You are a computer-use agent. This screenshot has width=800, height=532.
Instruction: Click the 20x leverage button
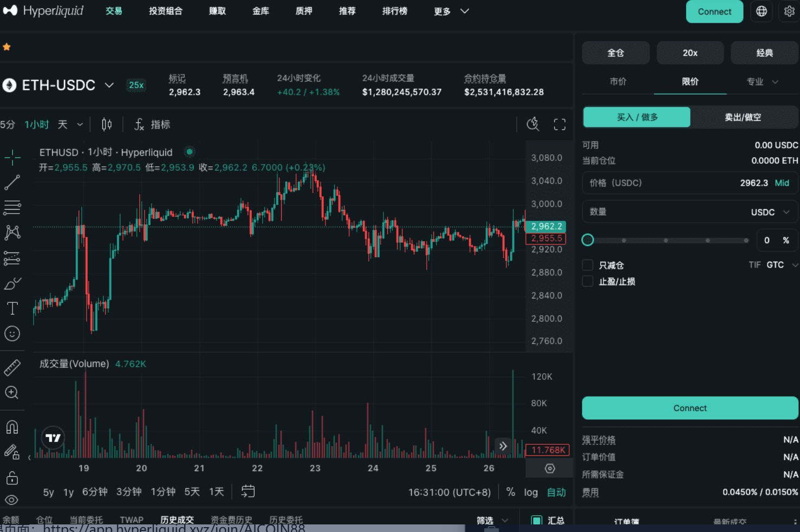[690, 53]
